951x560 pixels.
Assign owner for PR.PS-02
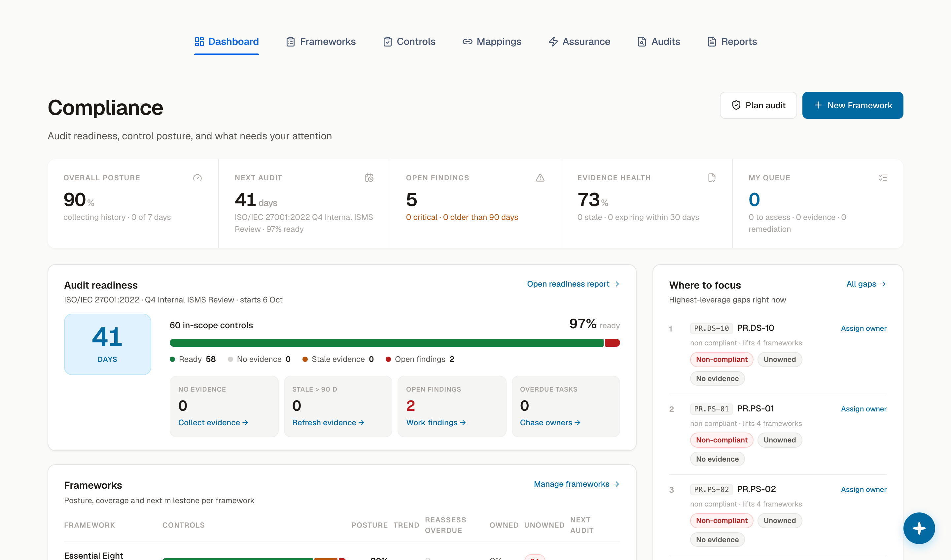click(863, 489)
